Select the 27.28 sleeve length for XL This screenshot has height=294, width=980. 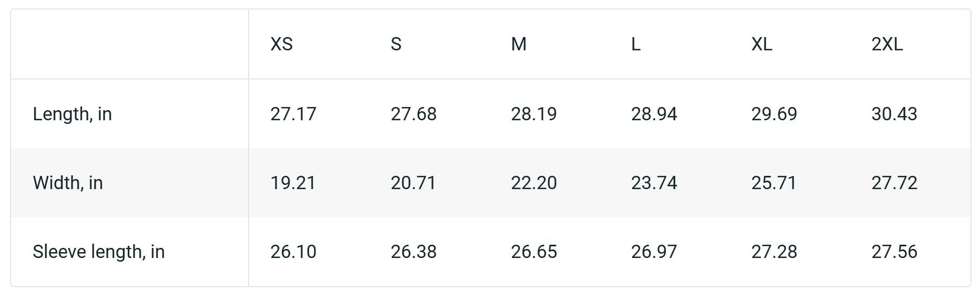(774, 252)
